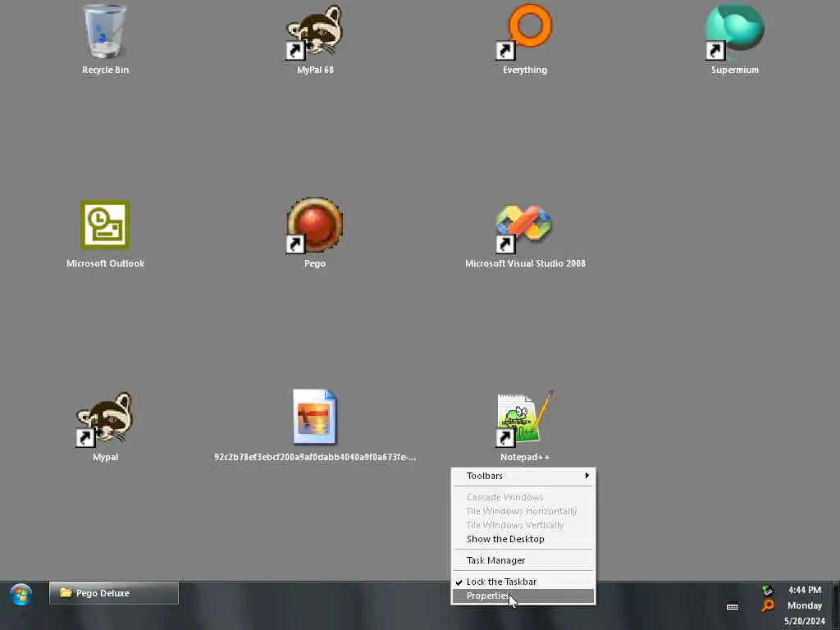
Task: Select the Notepad++ shortcut icon
Action: tap(525, 419)
